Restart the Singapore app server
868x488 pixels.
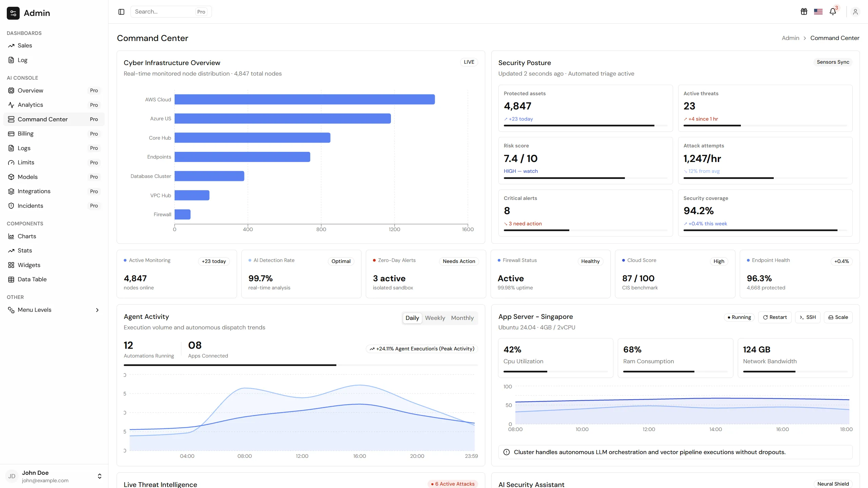coord(775,317)
